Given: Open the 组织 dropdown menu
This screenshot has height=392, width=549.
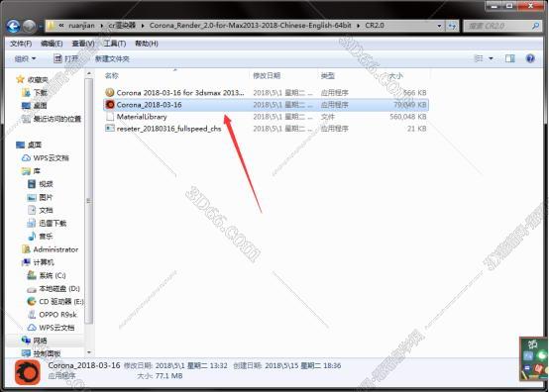Looking at the screenshot, I should (x=25, y=58).
